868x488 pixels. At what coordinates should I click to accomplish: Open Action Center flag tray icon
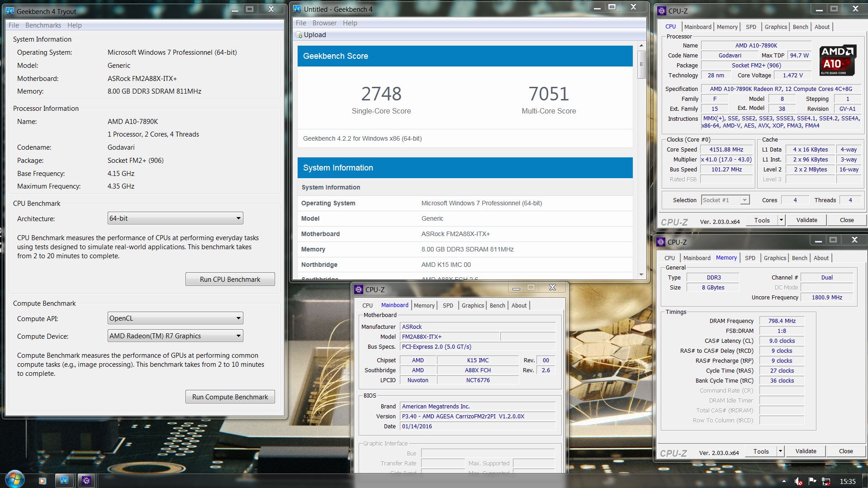(812, 481)
